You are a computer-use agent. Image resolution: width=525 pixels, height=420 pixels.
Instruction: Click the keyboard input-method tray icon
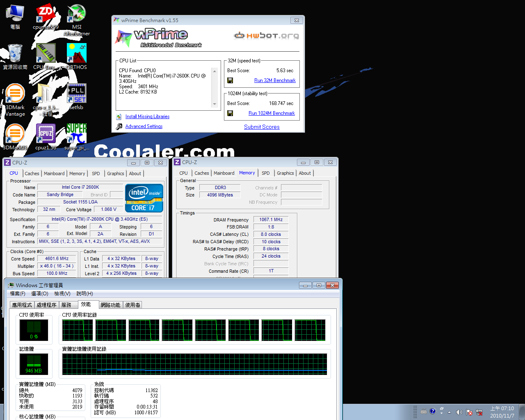point(424,411)
